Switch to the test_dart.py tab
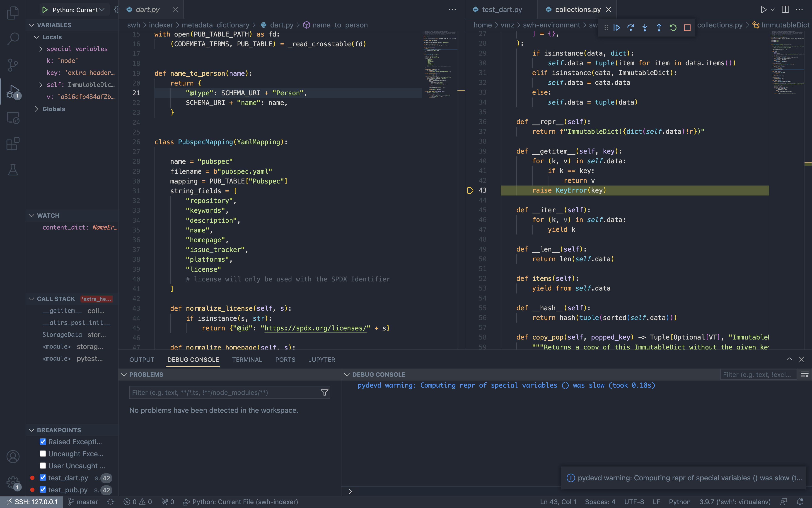The width and height of the screenshot is (812, 508). 502,10
